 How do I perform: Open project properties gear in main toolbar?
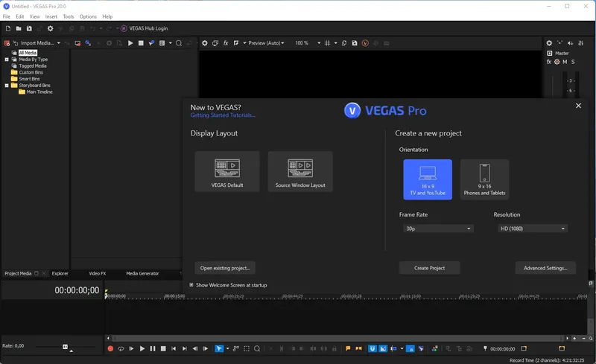point(50,28)
